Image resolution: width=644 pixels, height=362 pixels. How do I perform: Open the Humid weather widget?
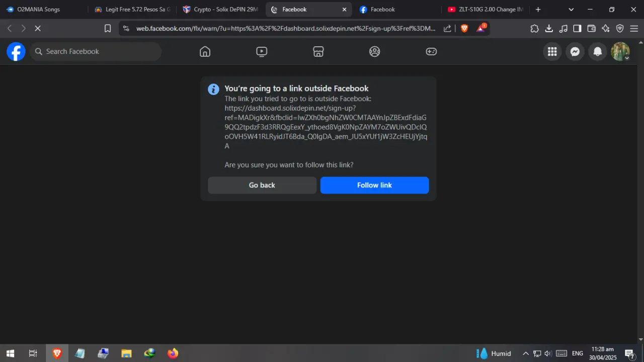494,353
